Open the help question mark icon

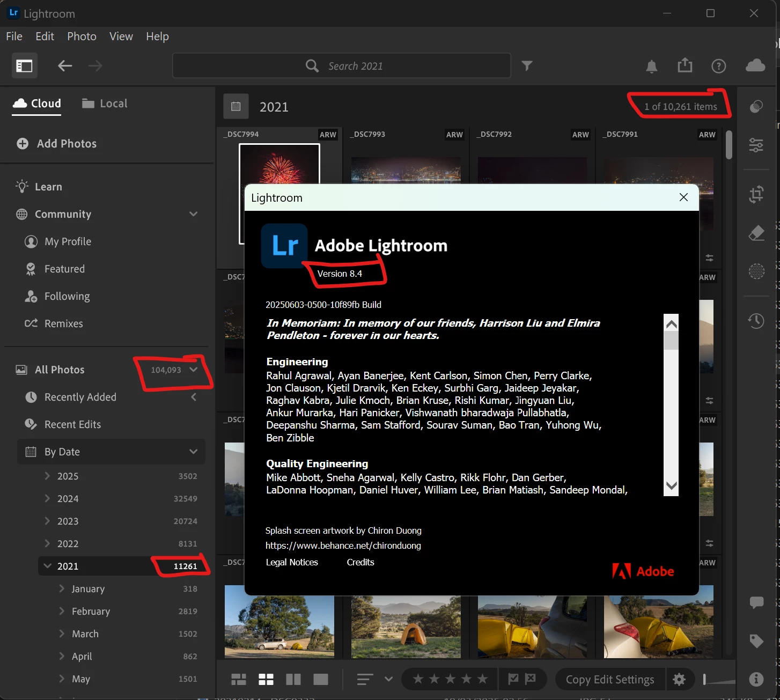click(x=719, y=66)
